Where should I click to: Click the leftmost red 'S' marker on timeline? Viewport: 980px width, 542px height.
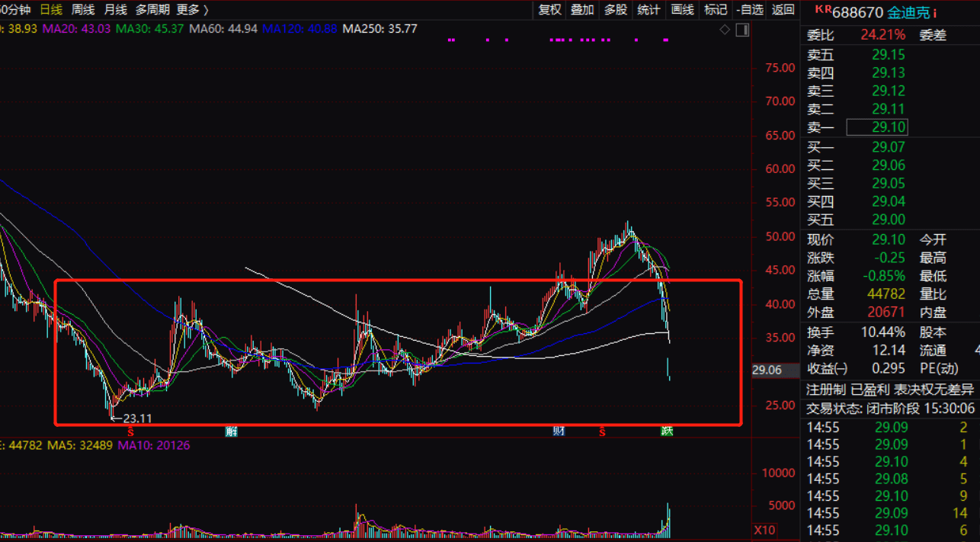(x=130, y=431)
